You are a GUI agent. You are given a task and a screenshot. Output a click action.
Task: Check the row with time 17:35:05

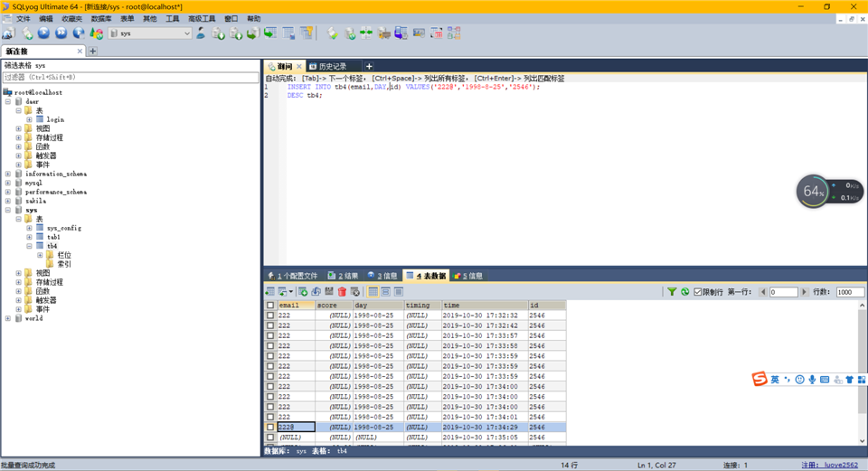click(270, 438)
